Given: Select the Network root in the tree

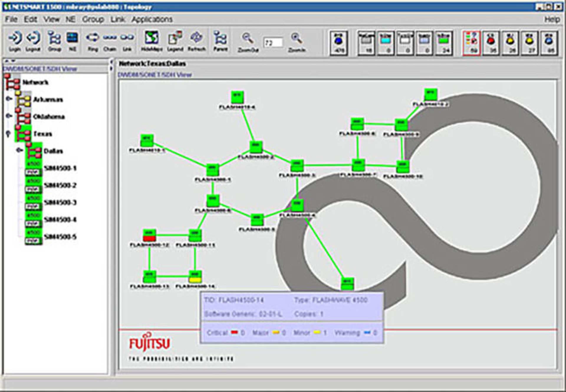Looking at the screenshot, I should (35, 82).
